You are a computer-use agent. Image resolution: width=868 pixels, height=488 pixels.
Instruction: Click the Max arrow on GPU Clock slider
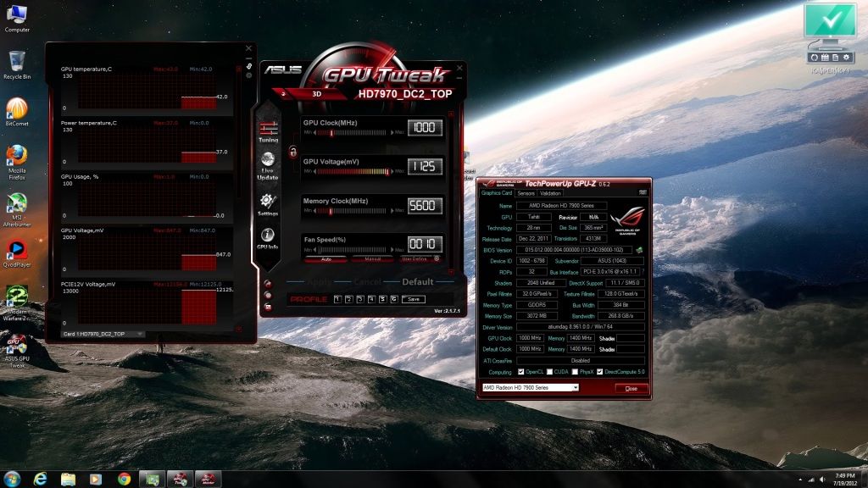(x=392, y=133)
